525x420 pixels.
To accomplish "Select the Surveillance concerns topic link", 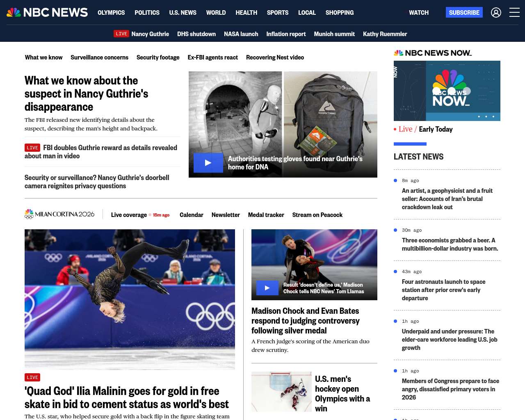I will [99, 57].
